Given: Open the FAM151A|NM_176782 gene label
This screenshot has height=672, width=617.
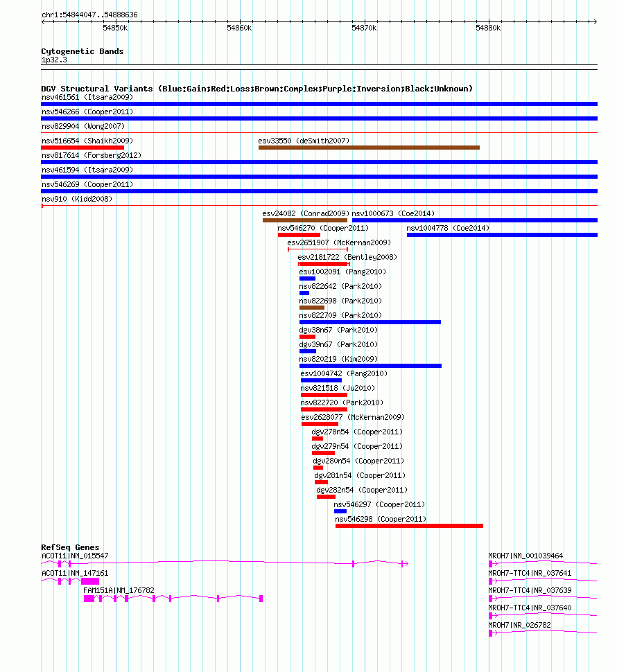Looking at the screenshot, I should click(119, 590).
